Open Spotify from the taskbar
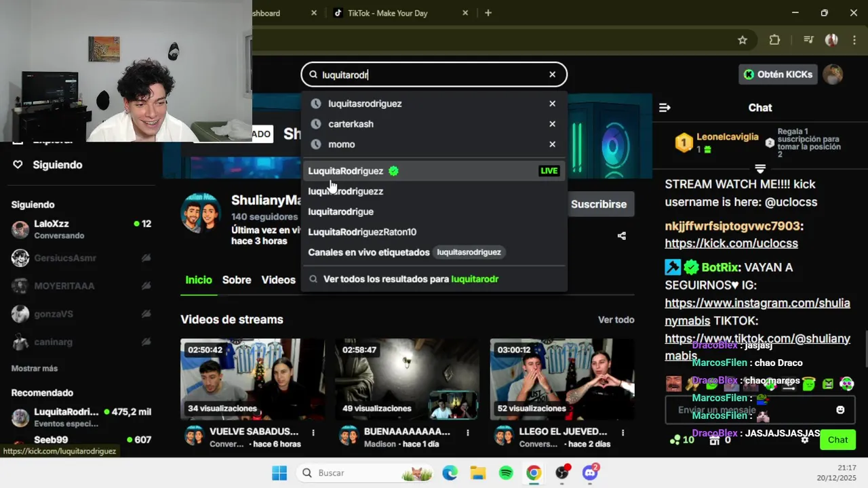868x488 pixels. [x=506, y=473]
